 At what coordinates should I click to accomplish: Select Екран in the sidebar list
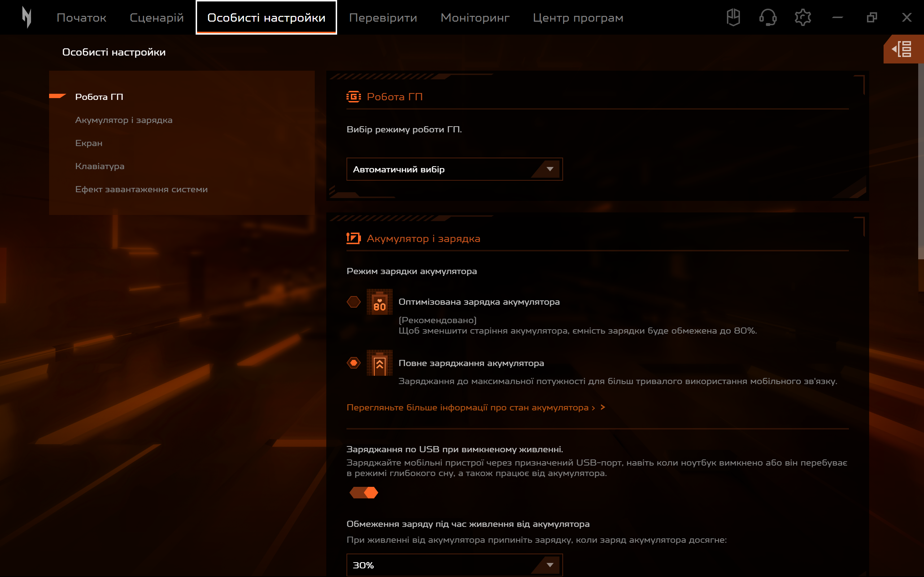tap(88, 143)
